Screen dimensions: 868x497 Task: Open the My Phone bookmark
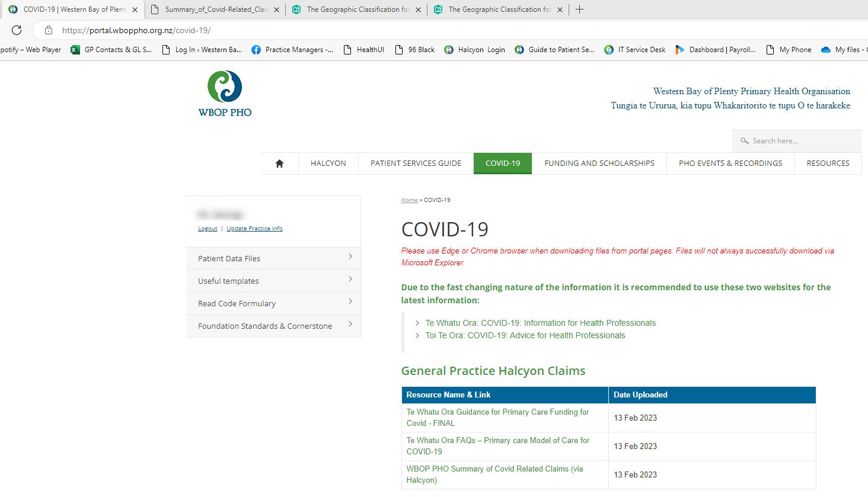pos(789,50)
